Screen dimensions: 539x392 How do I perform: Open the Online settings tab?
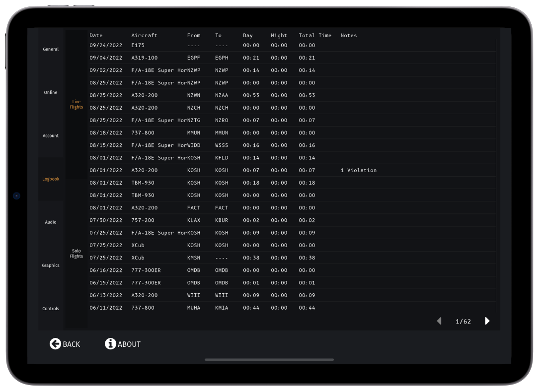click(x=50, y=92)
